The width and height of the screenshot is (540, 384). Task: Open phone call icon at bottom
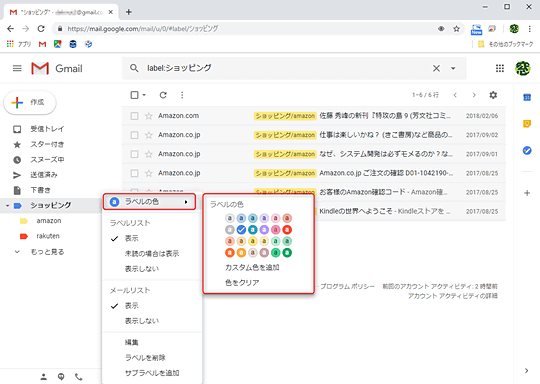click(x=79, y=377)
